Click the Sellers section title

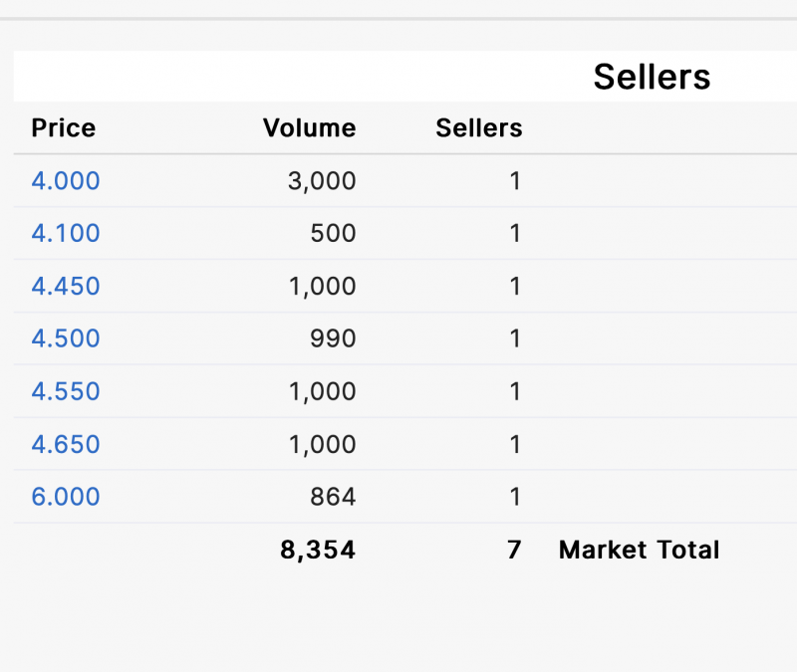tap(652, 77)
